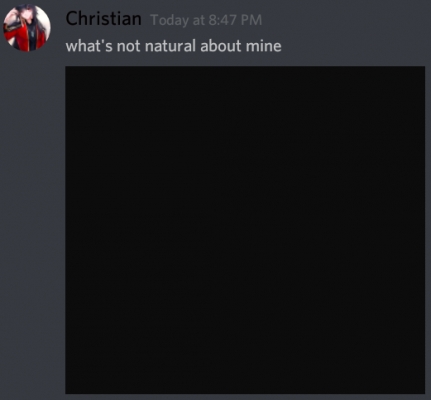
Task: Click the 'PM' text in the timestamp
Action: coord(251,20)
